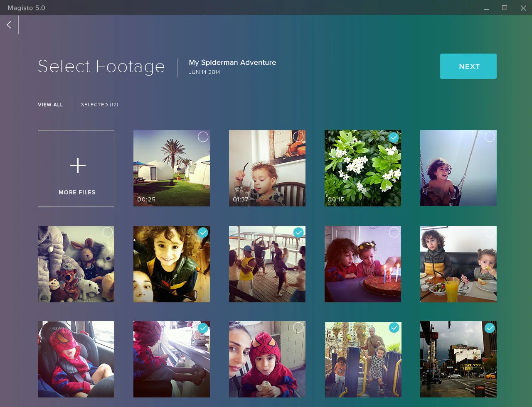Image resolution: width=532 pixels, height=407 pixels.
Task: Click the My Spiderman Adventure title
Action: pos(232,62)
